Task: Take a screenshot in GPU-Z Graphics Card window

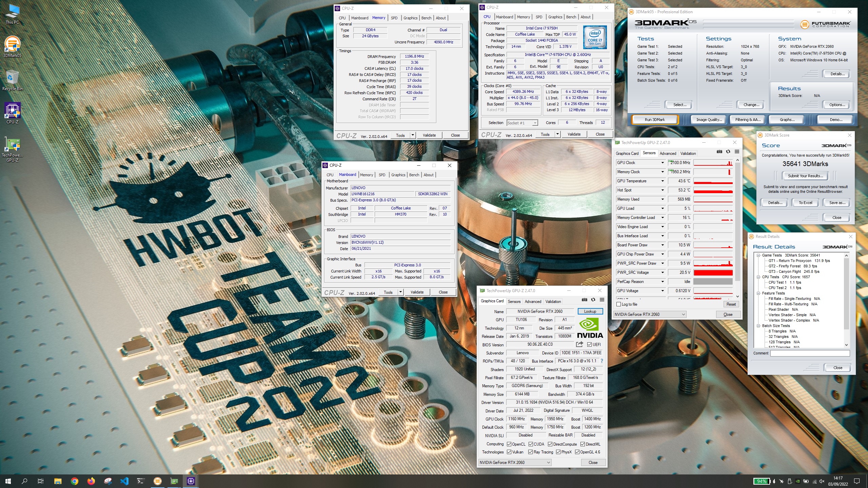Action: [584, 300]
